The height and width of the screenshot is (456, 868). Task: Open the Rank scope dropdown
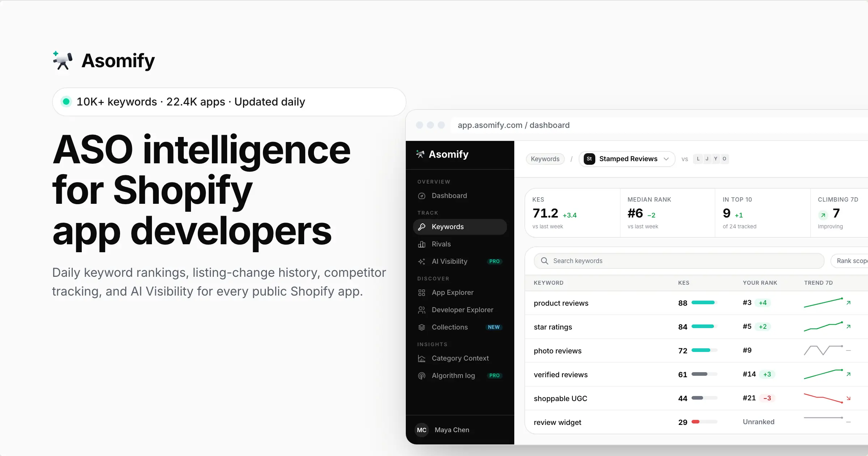[850, 261]
